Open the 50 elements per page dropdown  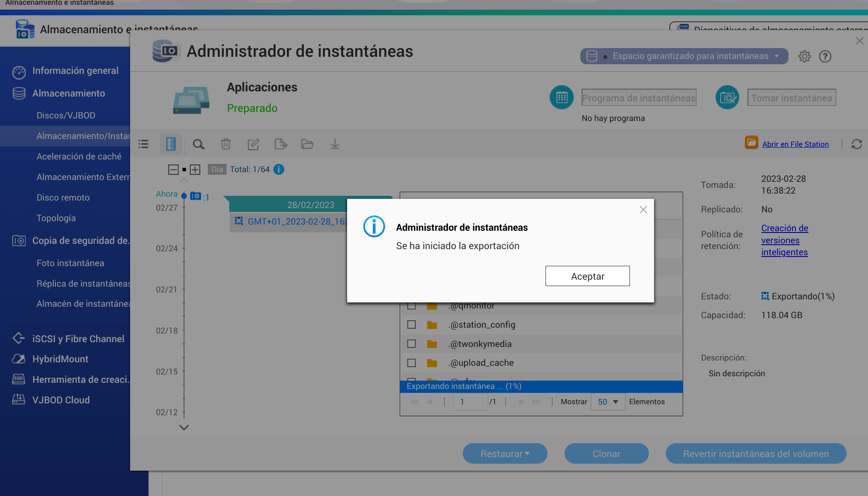coord(608,402)
